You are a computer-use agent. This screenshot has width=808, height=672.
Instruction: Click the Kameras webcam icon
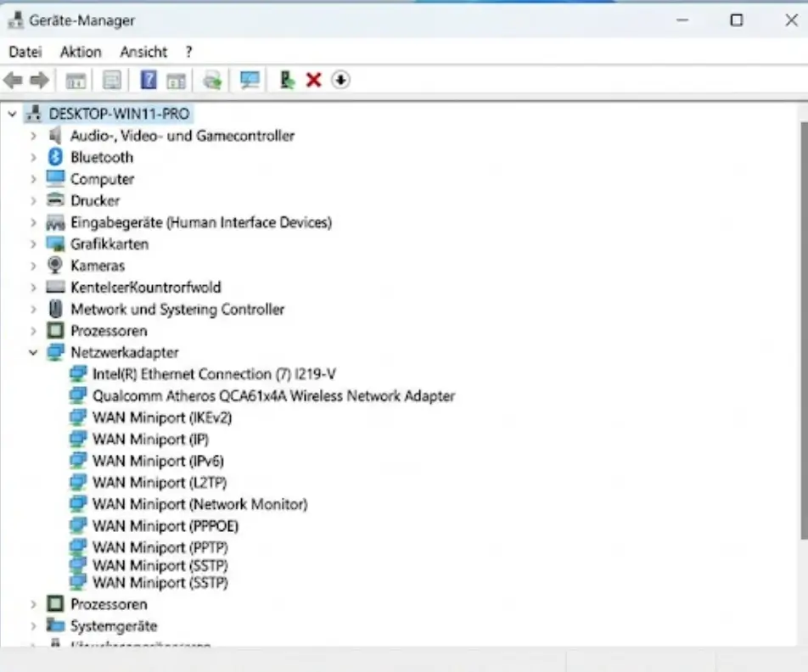tap(55, 266)
